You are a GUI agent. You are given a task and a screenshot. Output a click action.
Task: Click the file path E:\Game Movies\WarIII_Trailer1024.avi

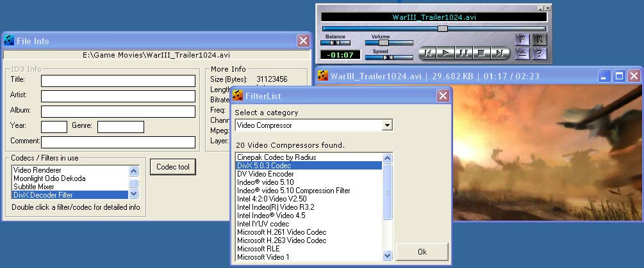click(156, 55)
